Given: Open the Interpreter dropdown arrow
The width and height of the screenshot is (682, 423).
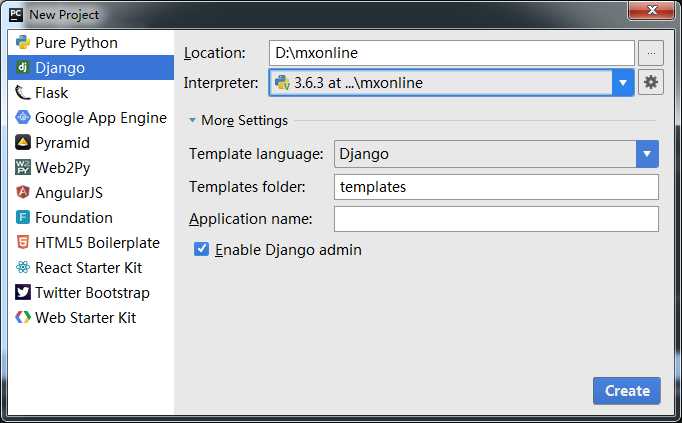Looking at the screenshot, I should (x=623, y=83).
